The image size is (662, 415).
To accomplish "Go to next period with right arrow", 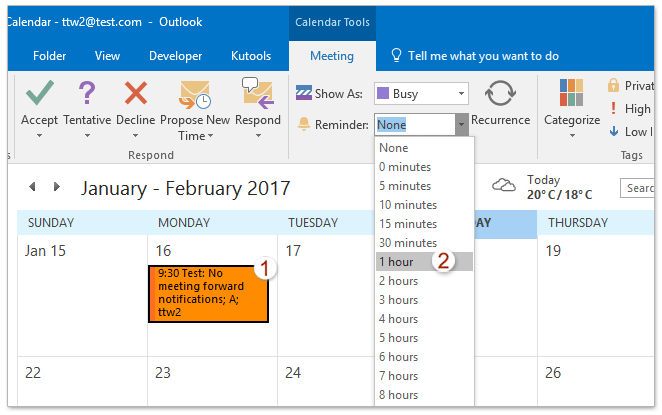I will 57,186.
